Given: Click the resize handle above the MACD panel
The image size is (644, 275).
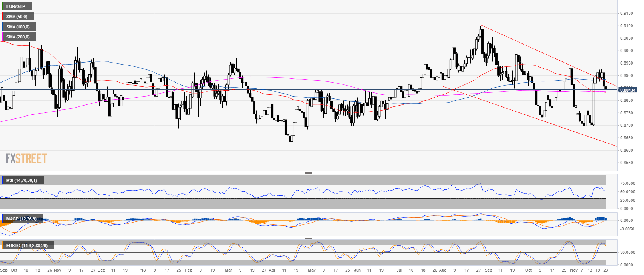Looking at the screenshot, I should pos(308,211).
